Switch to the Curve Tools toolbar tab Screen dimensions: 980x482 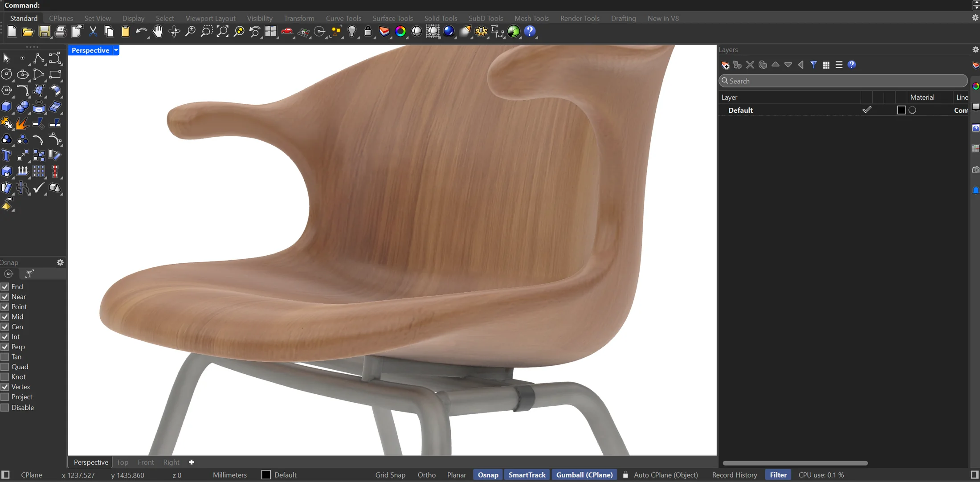tap(343, 18)
